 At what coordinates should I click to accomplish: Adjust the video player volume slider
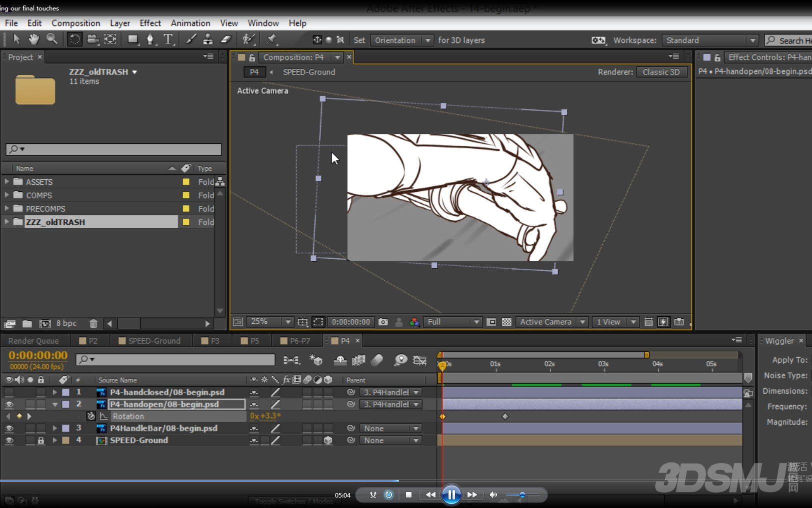tap(522, 495)
